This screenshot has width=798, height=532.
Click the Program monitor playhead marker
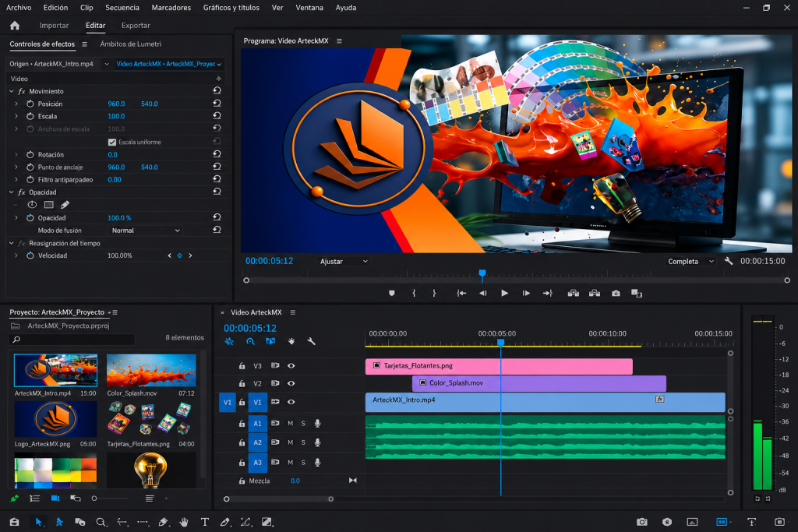coord(482,274)
